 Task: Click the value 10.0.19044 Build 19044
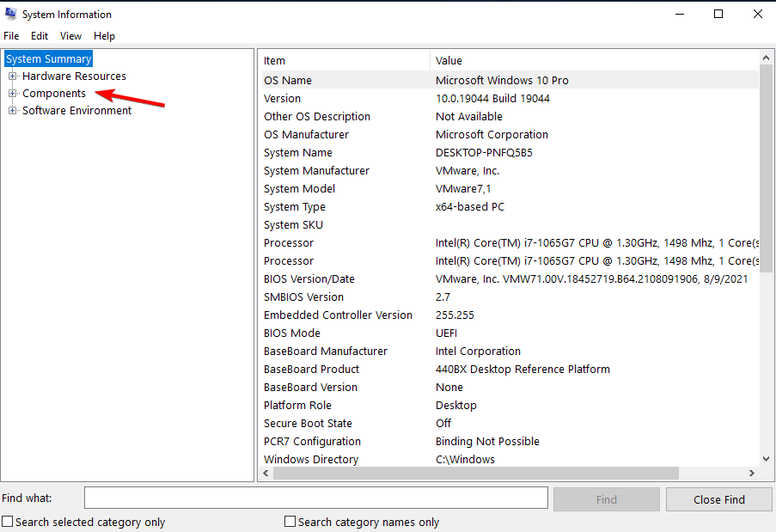pos(492,99)
